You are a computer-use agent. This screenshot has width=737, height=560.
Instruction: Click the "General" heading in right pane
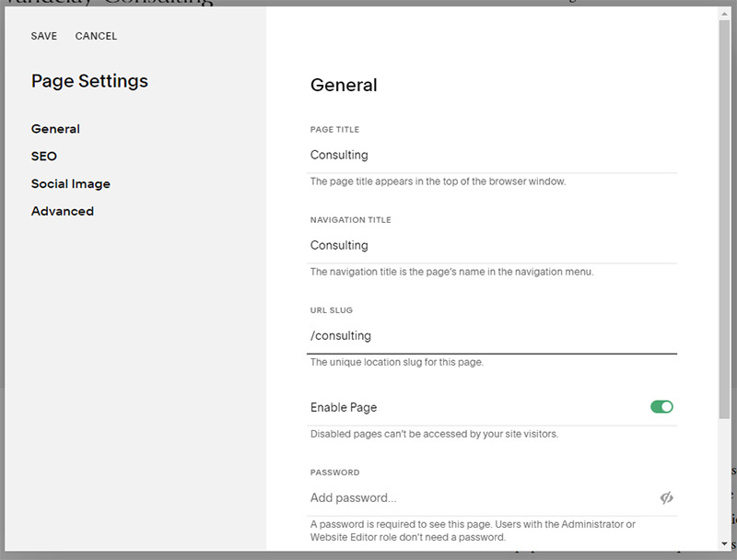(344, 85)
